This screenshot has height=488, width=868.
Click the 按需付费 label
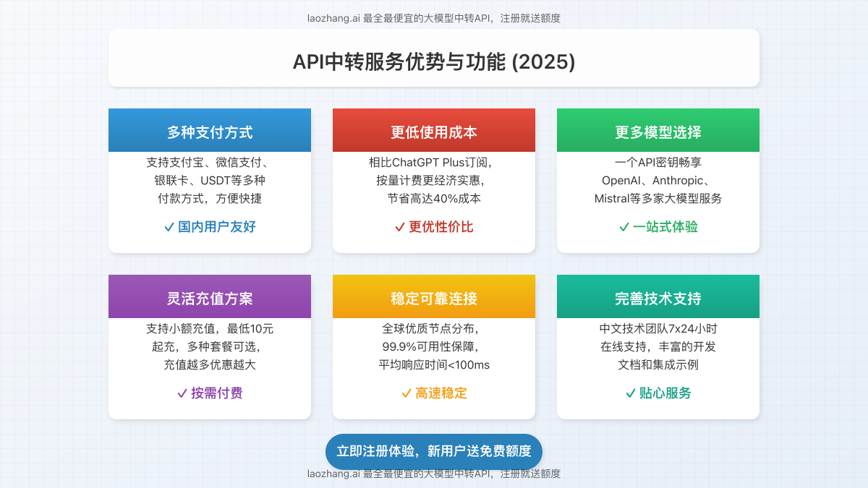[217, 393]
